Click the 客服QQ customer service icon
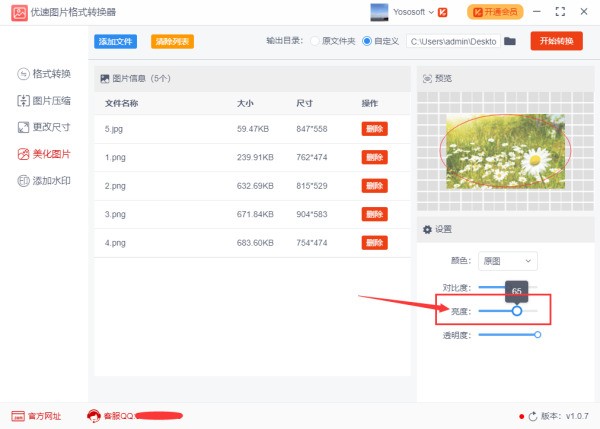The image size is (600, 429). click(94, 416)
